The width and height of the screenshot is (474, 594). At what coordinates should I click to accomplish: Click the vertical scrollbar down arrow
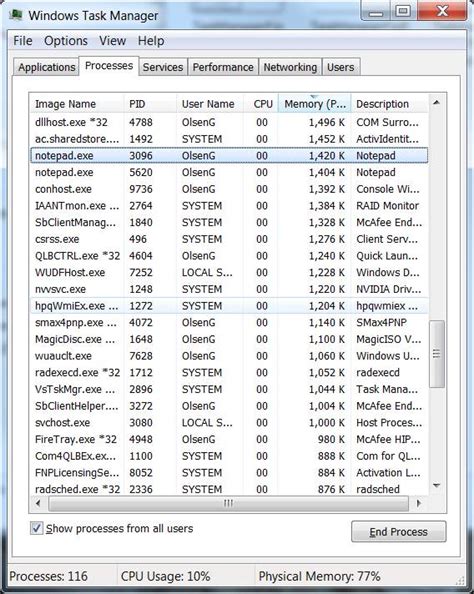[x=436, y=486]
